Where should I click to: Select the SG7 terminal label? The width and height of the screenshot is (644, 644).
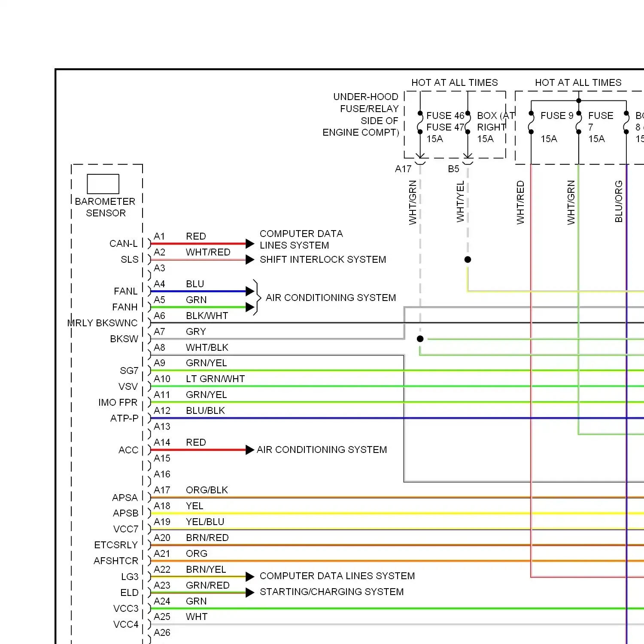point(129,371)
